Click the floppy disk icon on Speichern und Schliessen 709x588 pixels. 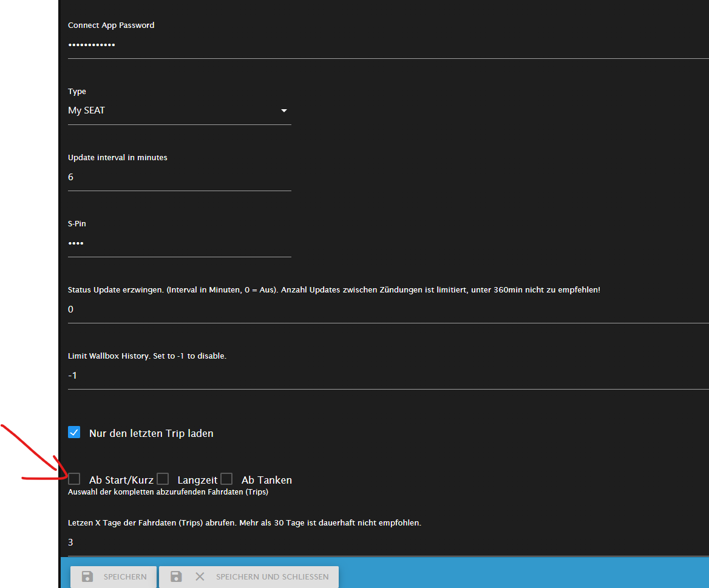(x=176, y=576)
